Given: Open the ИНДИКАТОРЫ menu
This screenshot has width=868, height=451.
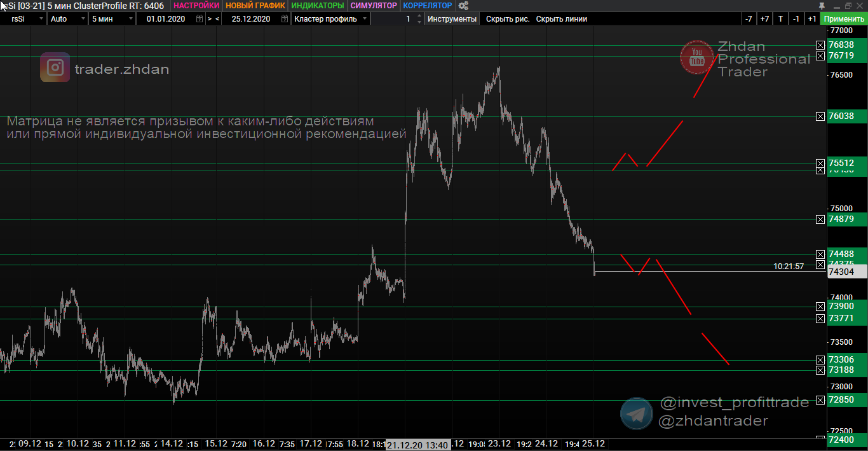Looking at the screenshot, I should point(317,6).
